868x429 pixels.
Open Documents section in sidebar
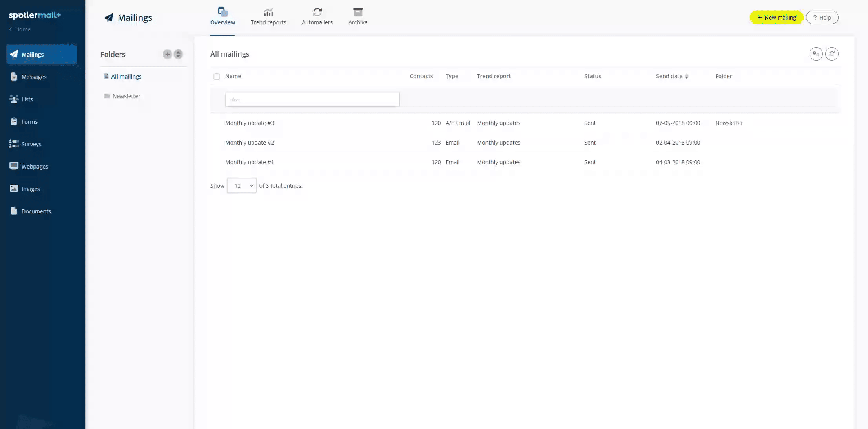(x=36, y=211)
